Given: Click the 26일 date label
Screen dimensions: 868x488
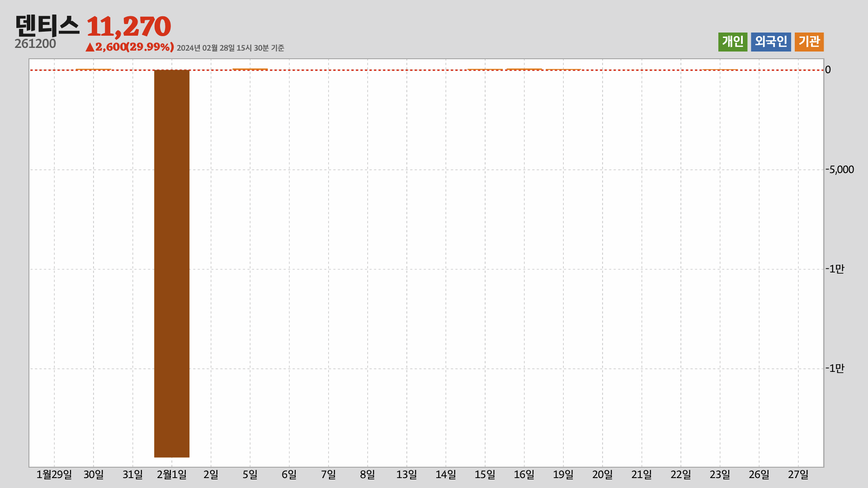Looking at the screenshot, I should pyautogui.click(x=759, y=474).
